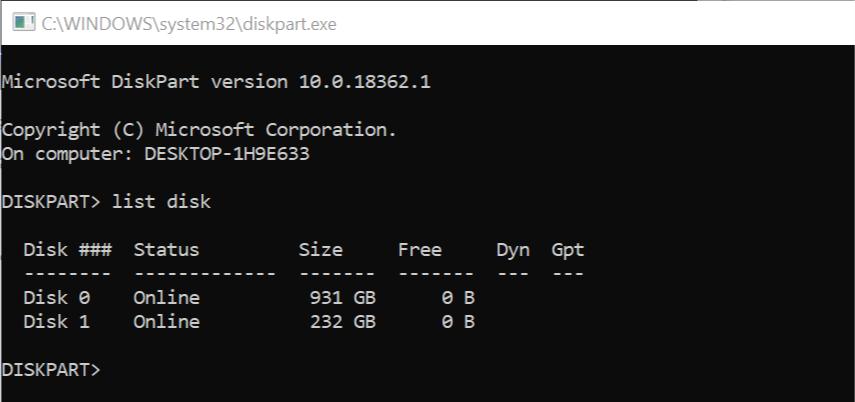Click the Free column header

pyautogui.click(x=419, y=250)
